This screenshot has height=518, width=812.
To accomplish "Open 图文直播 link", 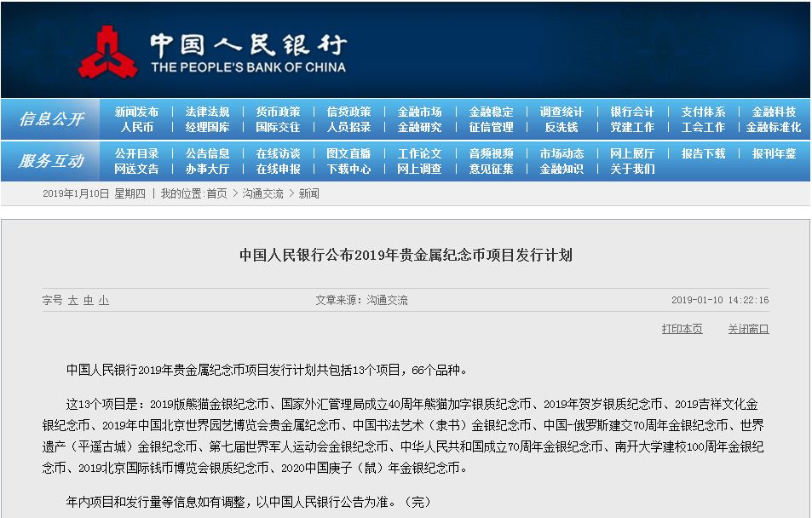I will [x=349, y=154].
